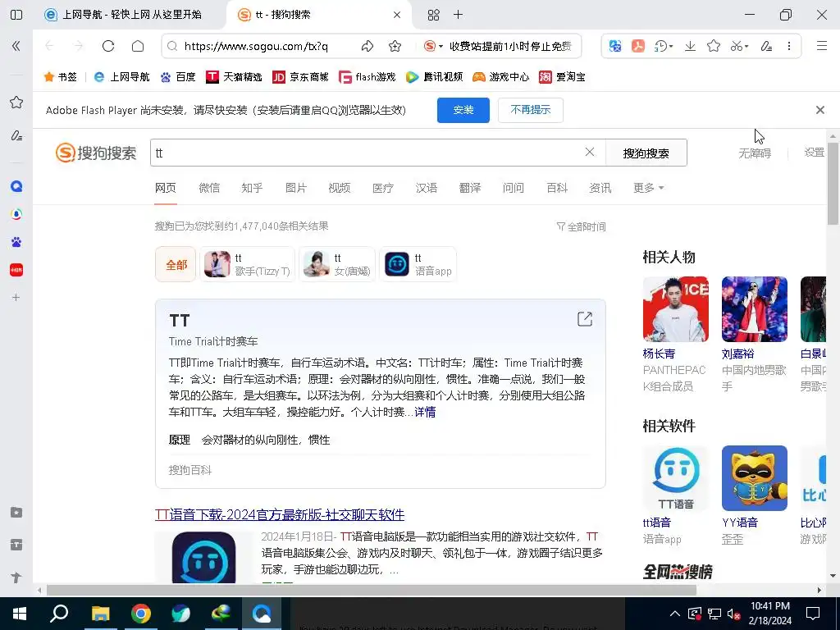Bookmark page with address bar star
The height and width of the screenshot is (630, 840).
click(395, 46)
